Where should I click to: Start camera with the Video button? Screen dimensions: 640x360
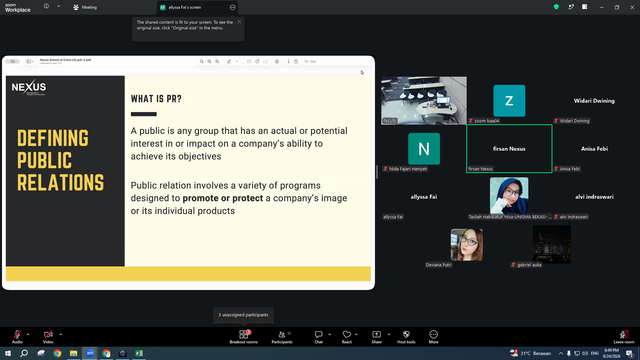click(x=48, y=337)
